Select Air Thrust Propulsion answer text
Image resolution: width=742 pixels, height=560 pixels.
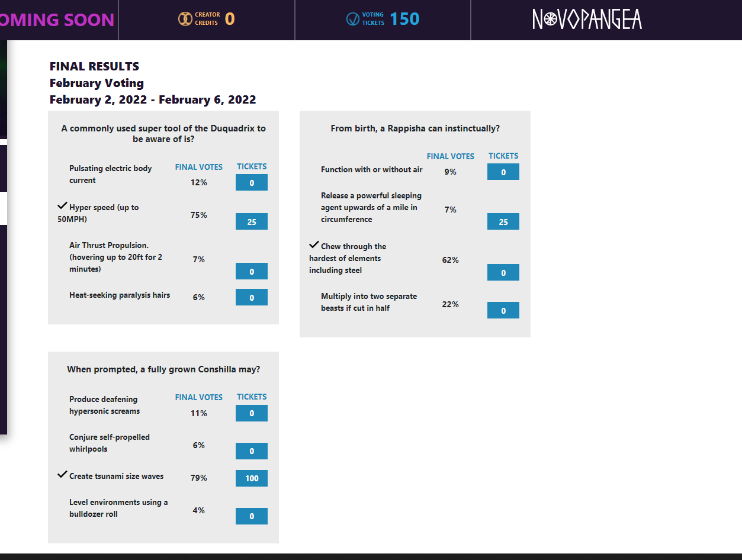pyautogui.click(x=115, y=257)
